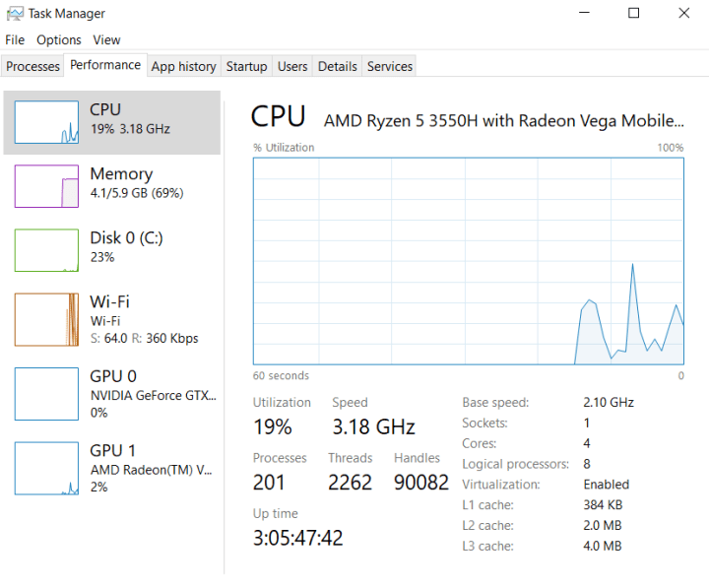Click the Memory label in the sidebar
709x588 pixels.
pyautogui.click(x=122, y=173)
